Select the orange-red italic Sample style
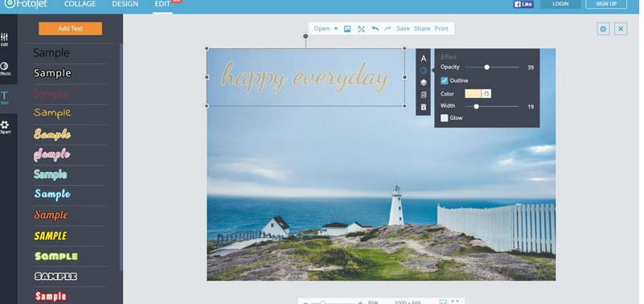644x304 pixels. (51, 215)
